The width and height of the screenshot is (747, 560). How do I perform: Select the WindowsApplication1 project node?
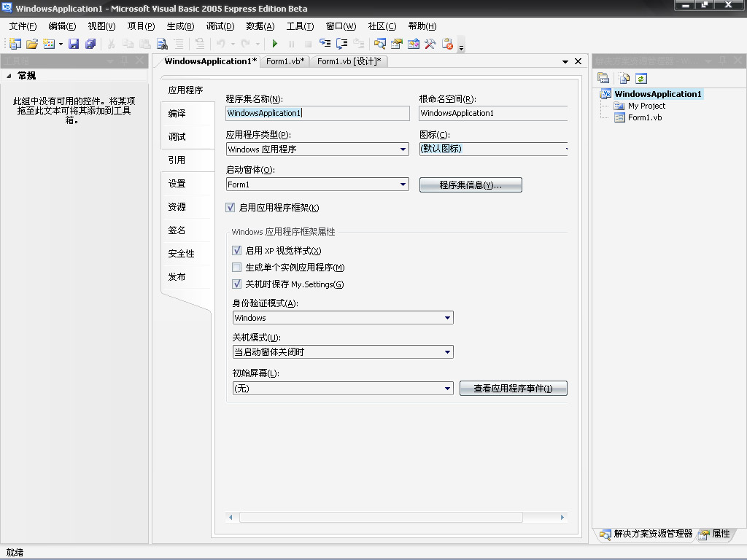657,94
